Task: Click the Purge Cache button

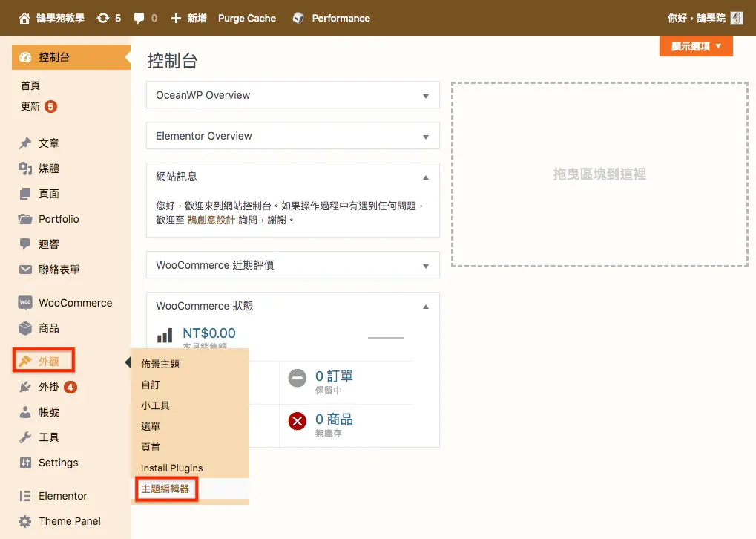Action: 247,19
